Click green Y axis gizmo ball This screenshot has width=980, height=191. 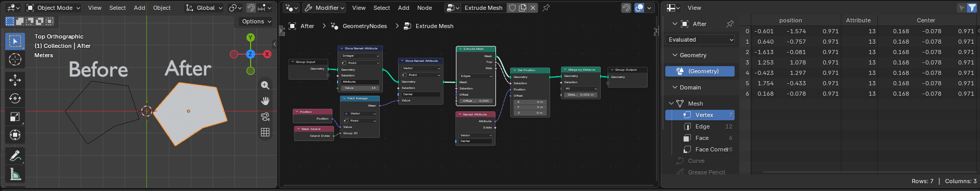click(251, 37)
